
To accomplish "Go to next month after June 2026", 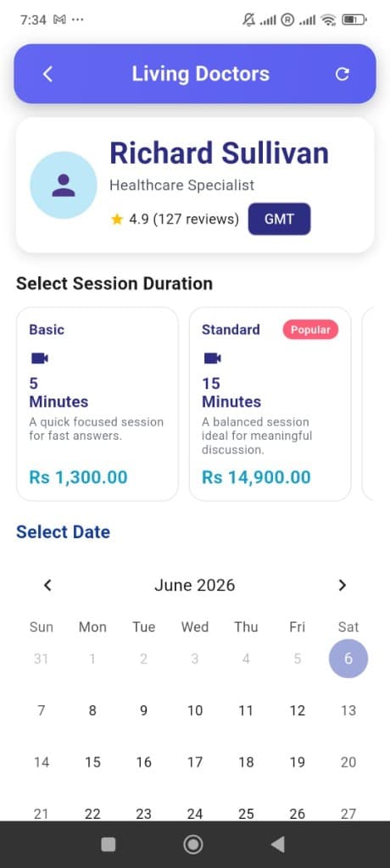I will pyautogui.click(x=343, y=585).
